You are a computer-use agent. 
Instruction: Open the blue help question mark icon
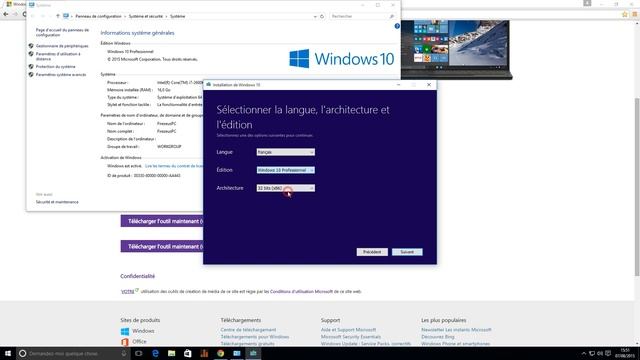click(x=397, y=26)
